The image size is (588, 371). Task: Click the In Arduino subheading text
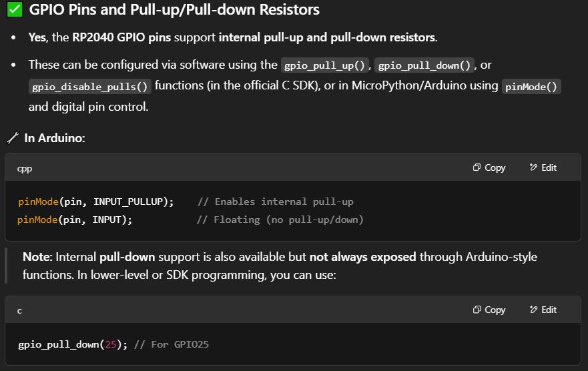[x=55, y=138]
